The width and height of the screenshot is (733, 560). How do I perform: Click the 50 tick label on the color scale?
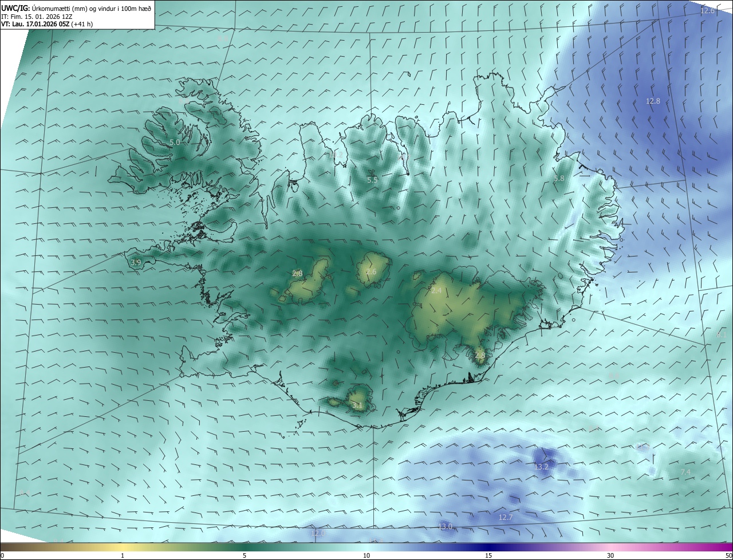[728, 555]
